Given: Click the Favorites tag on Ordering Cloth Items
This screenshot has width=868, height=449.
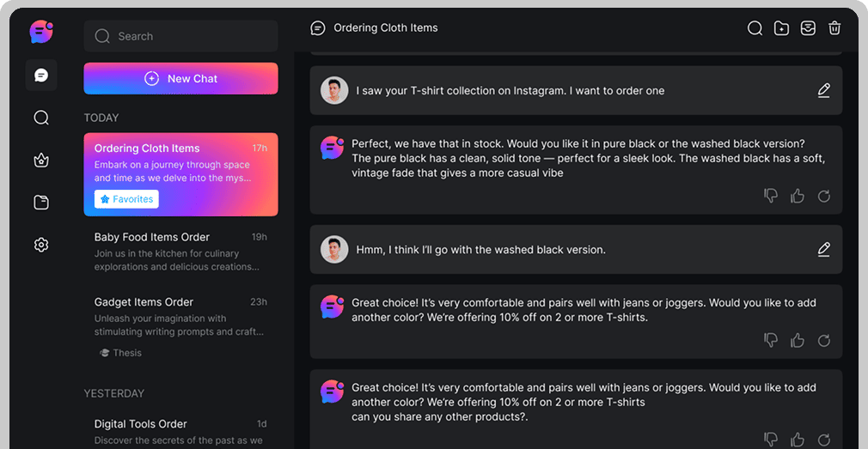Looking at the screenshot, I should click(x=126, y=199).
